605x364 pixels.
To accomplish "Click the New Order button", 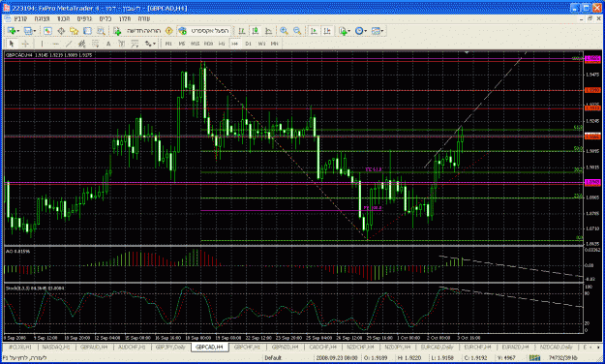I will (x=137, y=31).
